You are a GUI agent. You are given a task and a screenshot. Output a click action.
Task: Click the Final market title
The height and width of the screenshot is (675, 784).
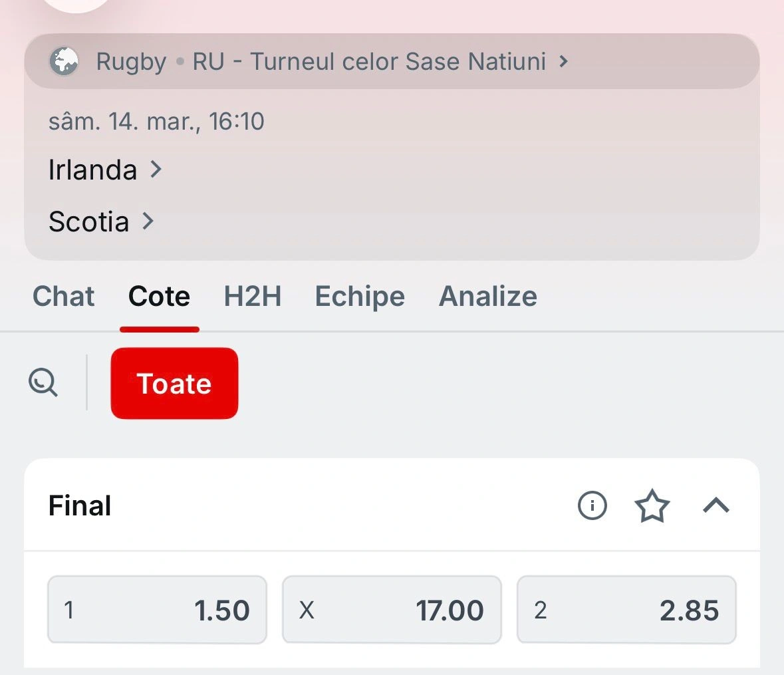[x=79, y=505]
